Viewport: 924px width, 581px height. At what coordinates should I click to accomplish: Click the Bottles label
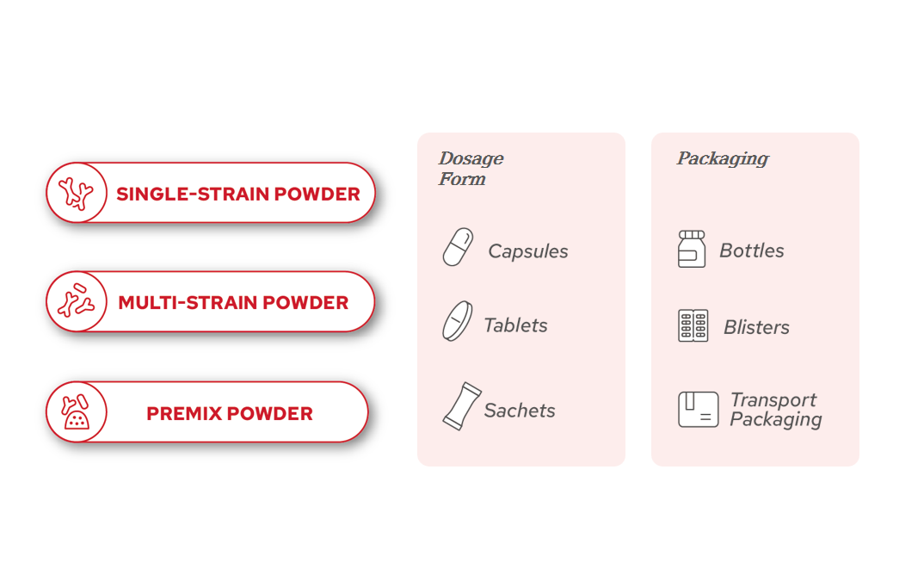(x=752, y=250)
